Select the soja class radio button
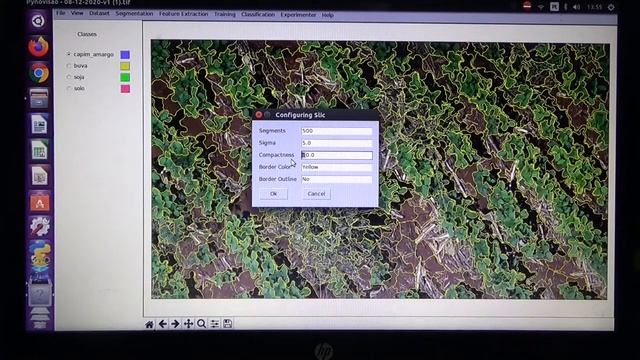This screenshot has width=640, height=360. pos(69,77)
